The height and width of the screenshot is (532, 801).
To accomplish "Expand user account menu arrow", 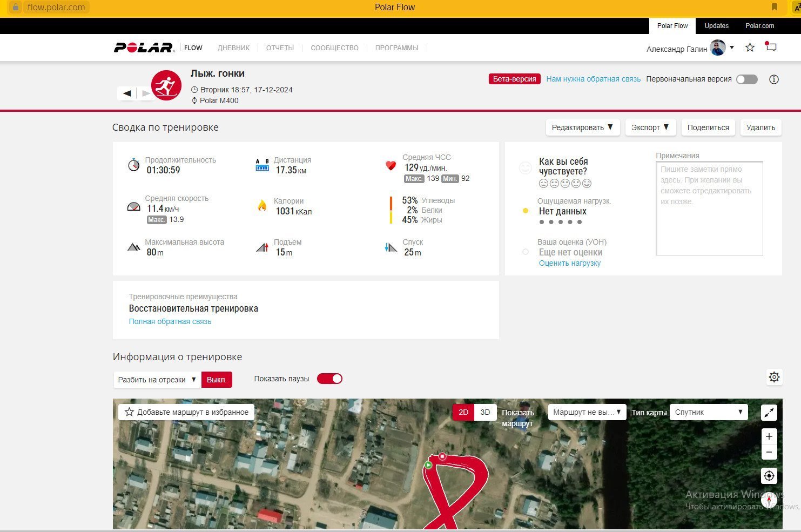I will [x=732, y=48].
